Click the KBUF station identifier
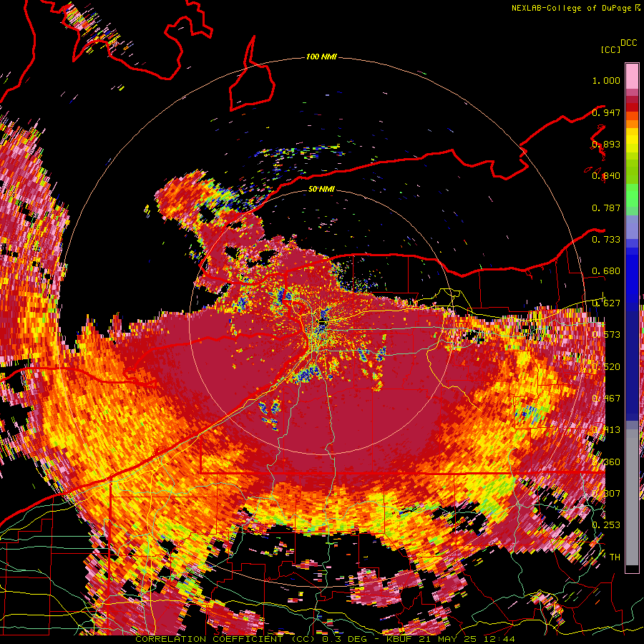644x644 pixels. pos(401,639)
